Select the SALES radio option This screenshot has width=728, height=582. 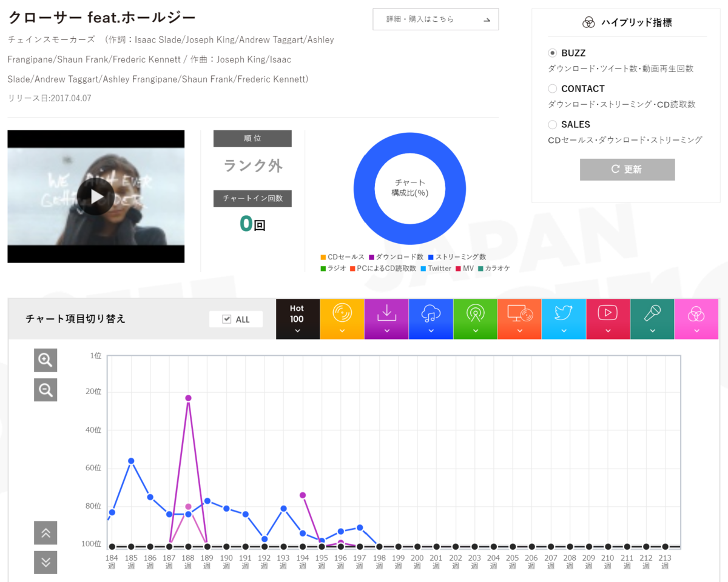(x=552, y=124)
